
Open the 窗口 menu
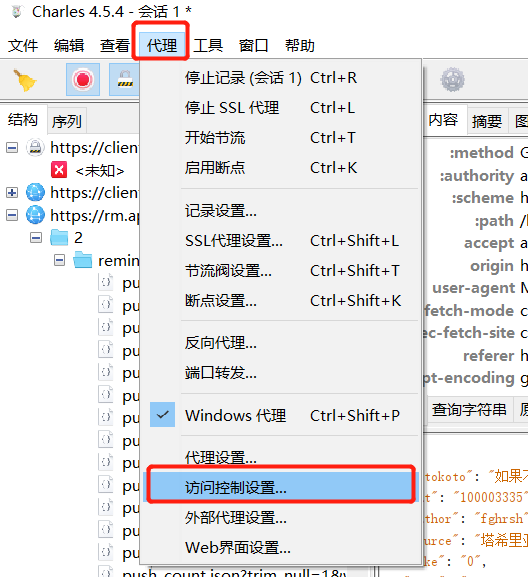point(254,46)
